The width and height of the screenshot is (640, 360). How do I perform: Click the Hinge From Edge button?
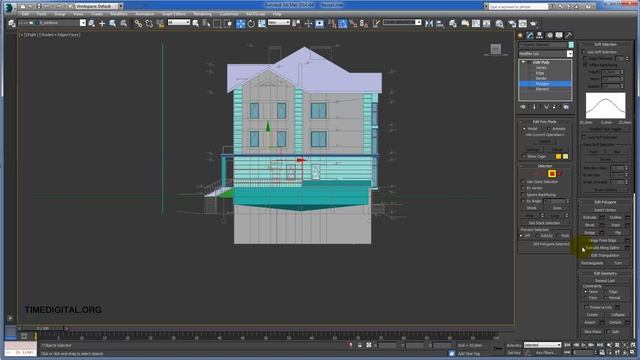coord(603,240)
